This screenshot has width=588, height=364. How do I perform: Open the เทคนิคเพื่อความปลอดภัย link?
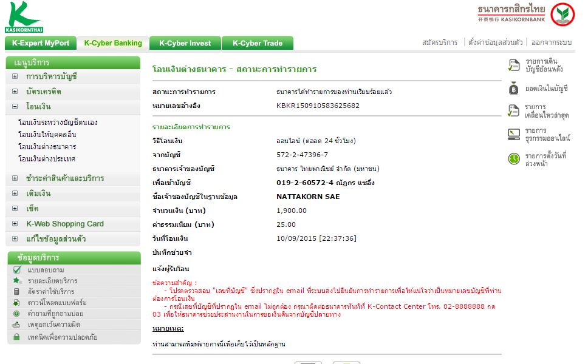pyautogui.click(x=63, y=337)
